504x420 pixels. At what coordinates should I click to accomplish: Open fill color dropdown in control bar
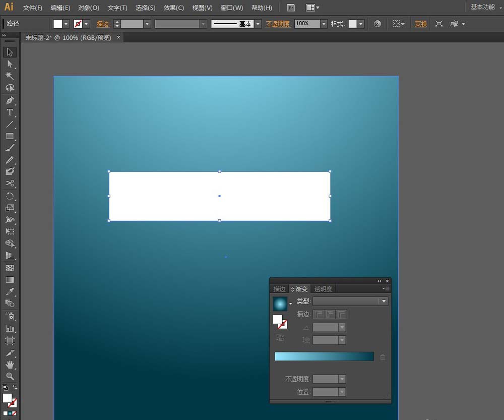click(x=66, y=24)
